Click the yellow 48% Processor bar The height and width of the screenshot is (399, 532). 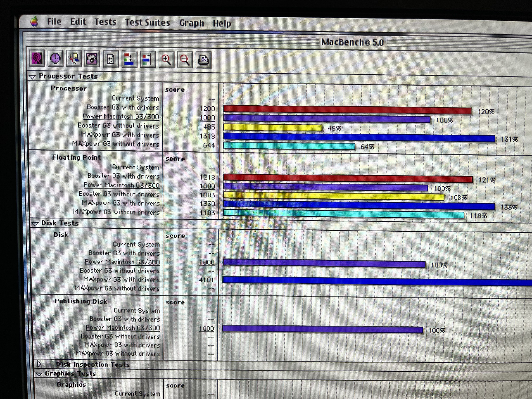272,127
